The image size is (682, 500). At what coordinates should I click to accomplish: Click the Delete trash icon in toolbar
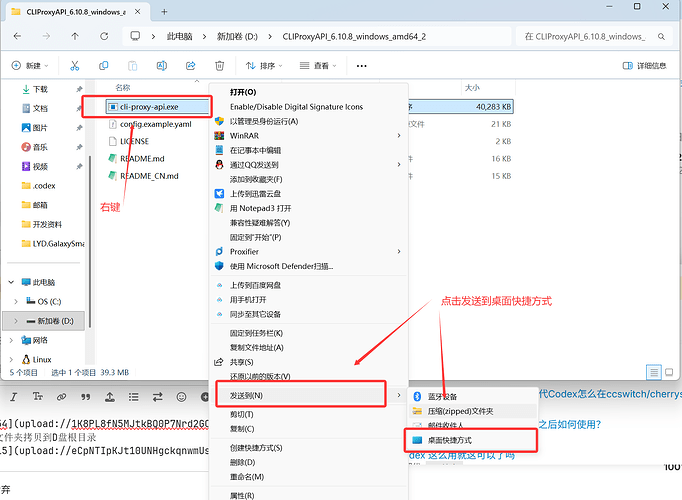coord(220,66)
